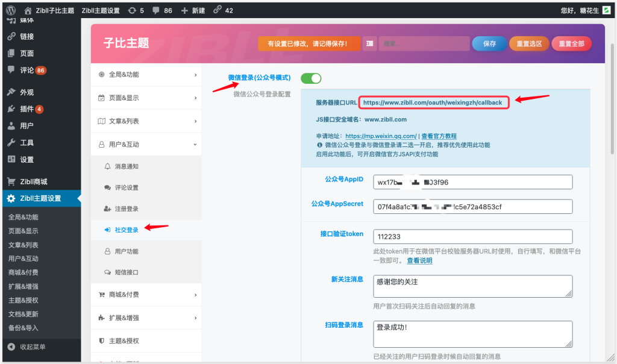Open 文章&列表 in left admin submenu

[23, 245]
